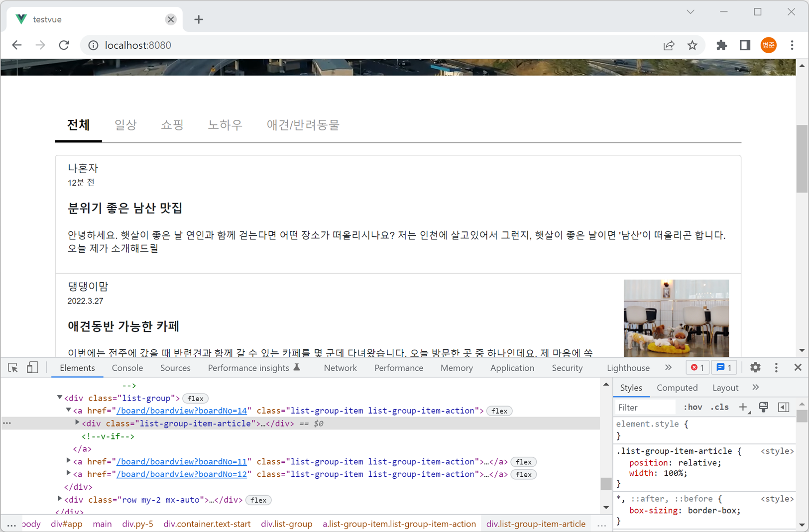Switch to the Console tab
809x532 pixels.
point(127,368)
